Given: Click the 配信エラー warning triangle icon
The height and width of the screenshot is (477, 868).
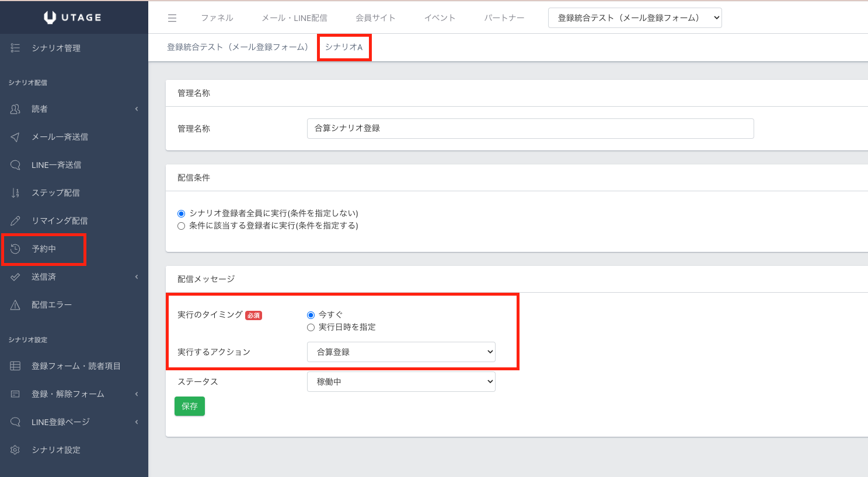Looking at the screenshot, I should coord(16,305).
